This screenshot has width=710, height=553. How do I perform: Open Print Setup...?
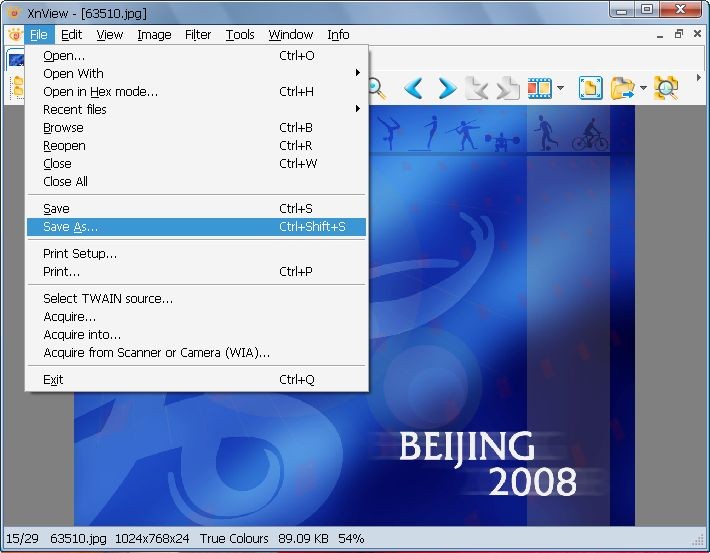[196, 253]
